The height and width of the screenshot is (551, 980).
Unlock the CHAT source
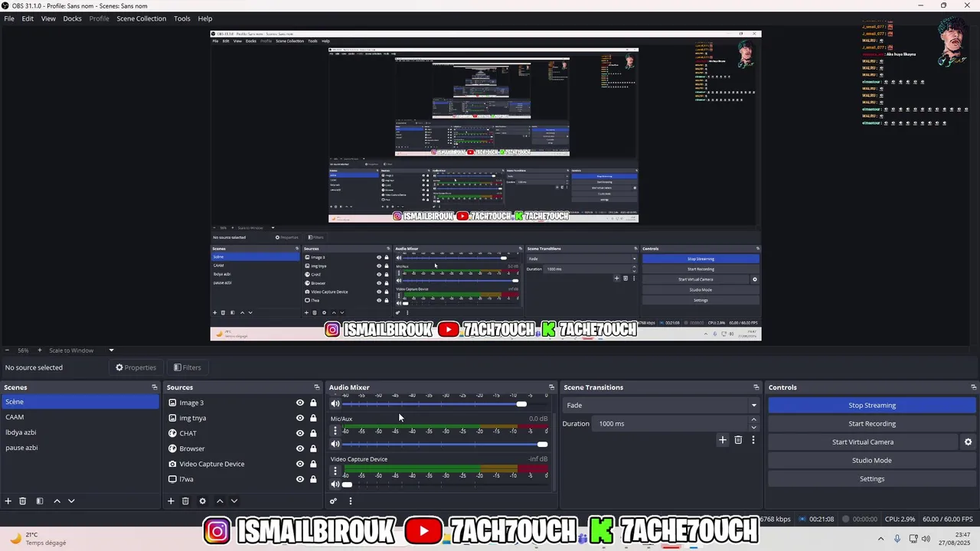tap(313, 433)
